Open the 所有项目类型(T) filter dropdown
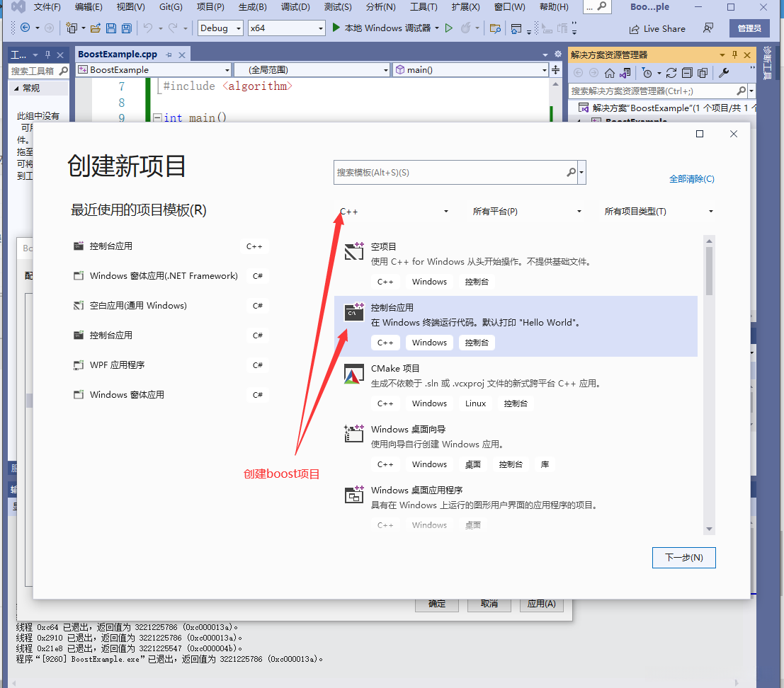This screenshot has height=688, width=784. tap(658, 212)
